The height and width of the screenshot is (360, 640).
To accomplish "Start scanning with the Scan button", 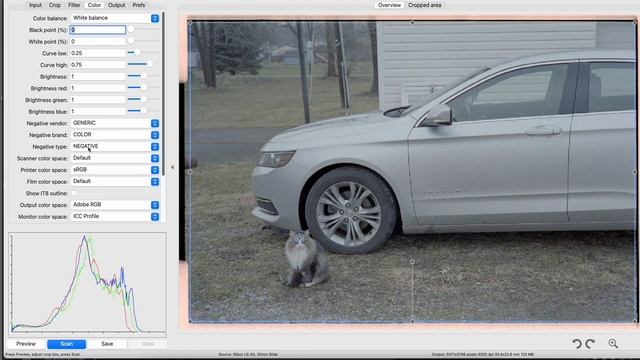I will pyautogui.click(x=67, y=344).
